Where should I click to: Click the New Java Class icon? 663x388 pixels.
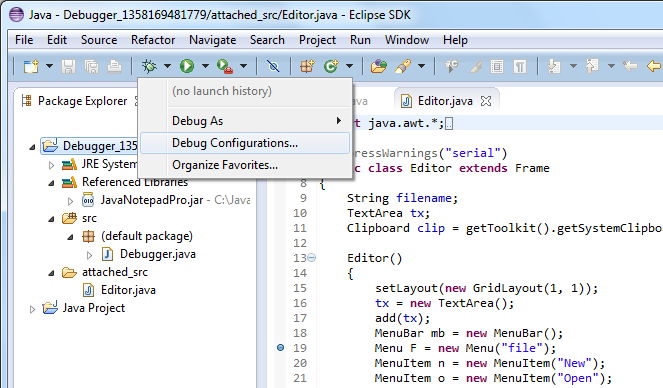[x=331, y=66]
